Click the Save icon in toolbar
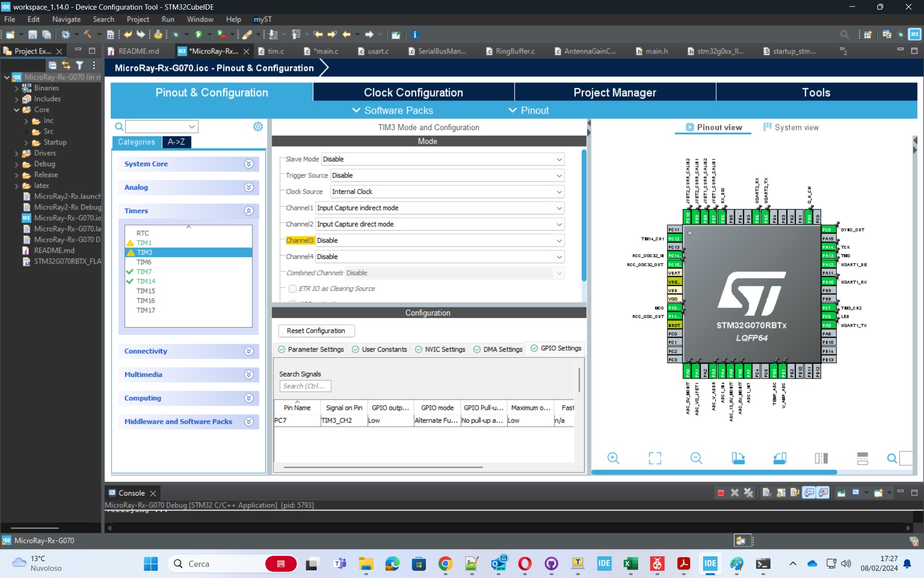924x578 pixels. (32, 35)
